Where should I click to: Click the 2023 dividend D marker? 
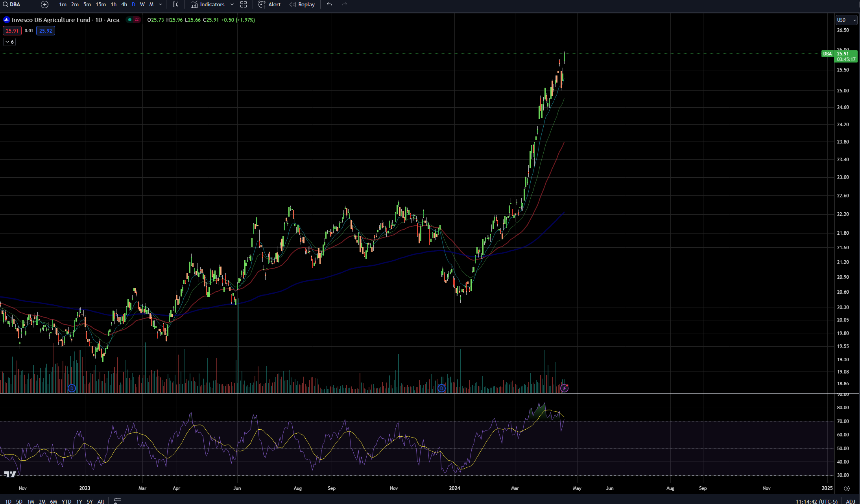click(x=72, y=388)
